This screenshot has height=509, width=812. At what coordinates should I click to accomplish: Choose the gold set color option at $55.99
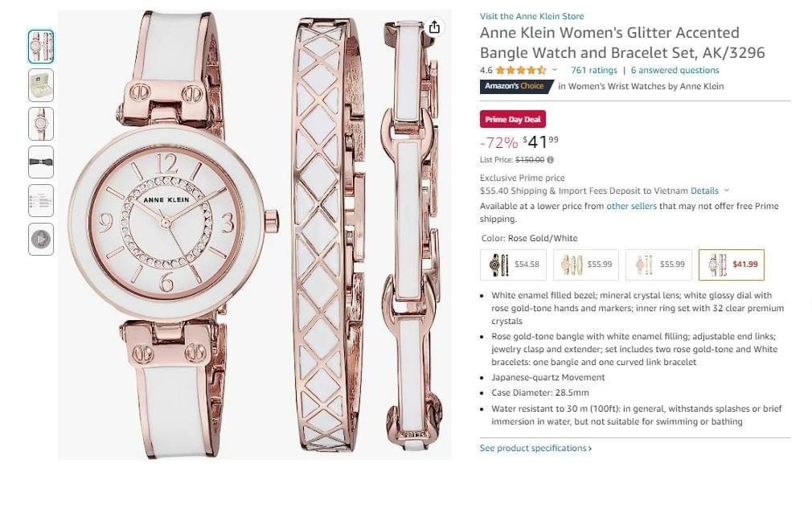584,264
